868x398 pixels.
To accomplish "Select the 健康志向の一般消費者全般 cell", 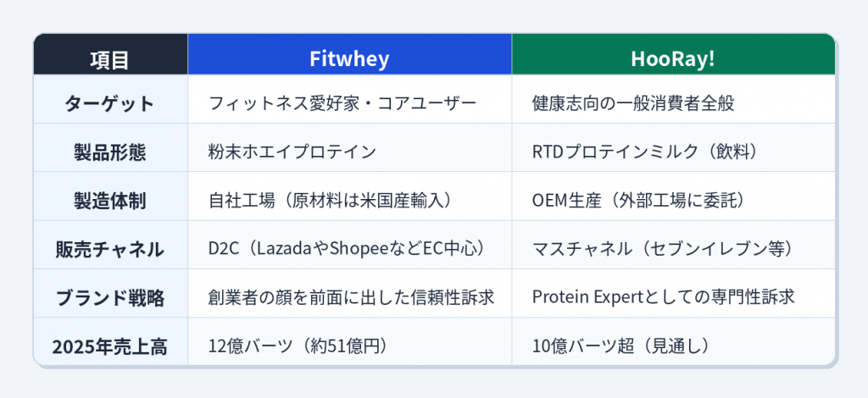I will click(x=633, y=104).
